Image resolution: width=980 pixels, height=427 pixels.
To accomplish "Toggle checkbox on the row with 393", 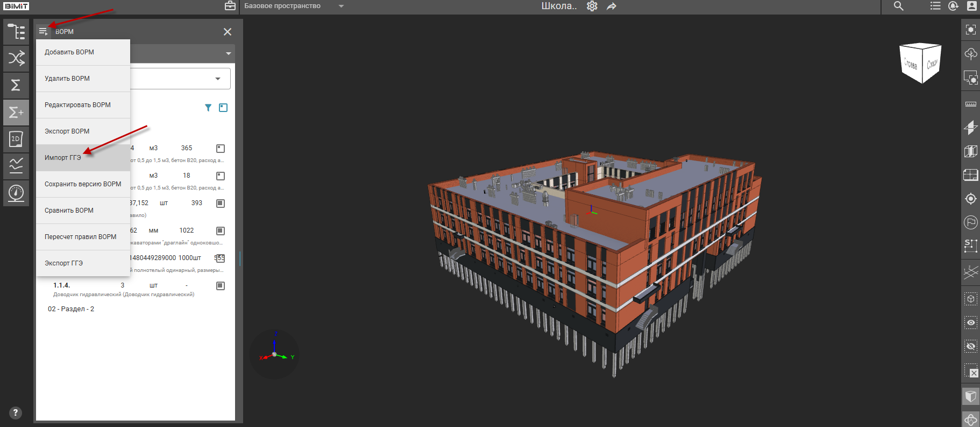I will click(221, 203).
